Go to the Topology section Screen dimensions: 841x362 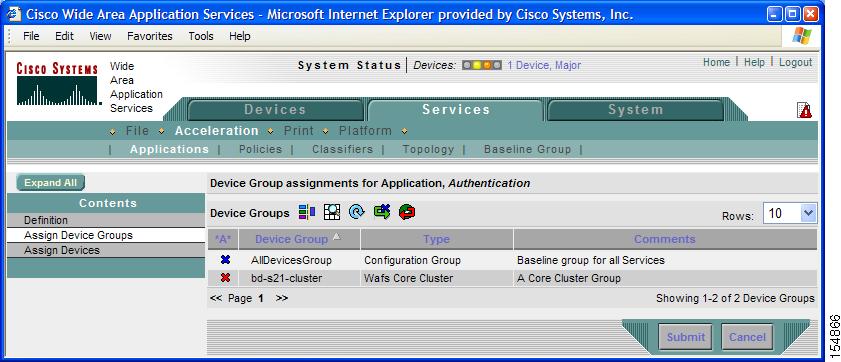pyautogui.click(x=429, y=150)
